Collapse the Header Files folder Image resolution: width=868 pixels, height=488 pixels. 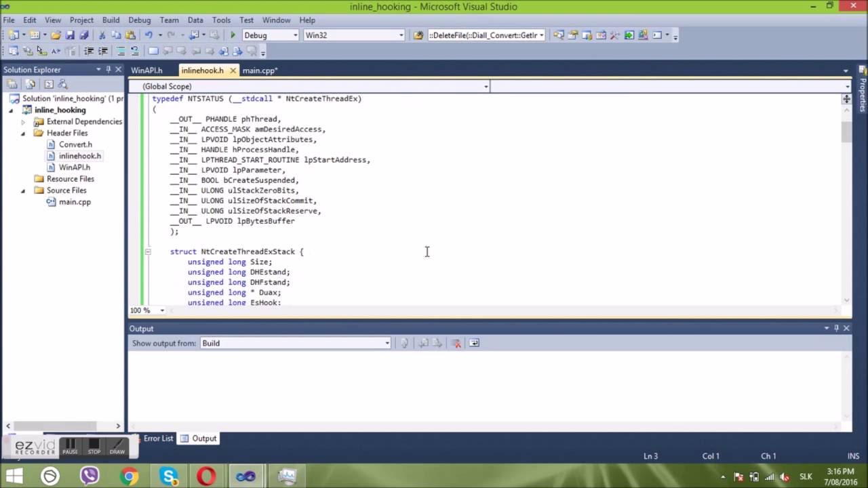coord(23,133)
